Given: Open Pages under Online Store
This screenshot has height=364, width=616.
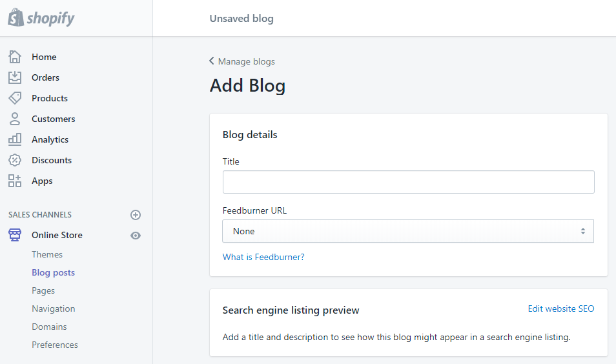Looking at the screenshot, I should coord(43,290).
